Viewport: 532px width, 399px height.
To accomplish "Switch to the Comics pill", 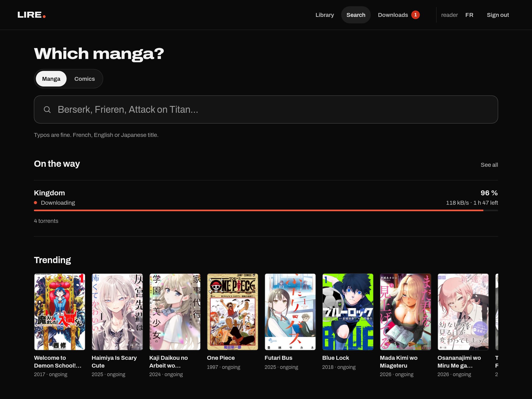I will (84, 79).
